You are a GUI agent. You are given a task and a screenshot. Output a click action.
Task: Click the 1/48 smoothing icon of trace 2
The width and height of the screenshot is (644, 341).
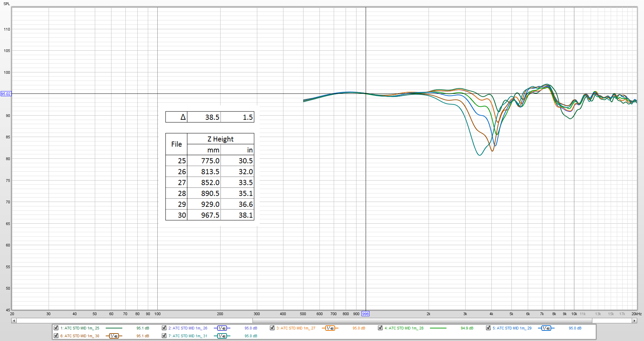(x=222, y=328)
